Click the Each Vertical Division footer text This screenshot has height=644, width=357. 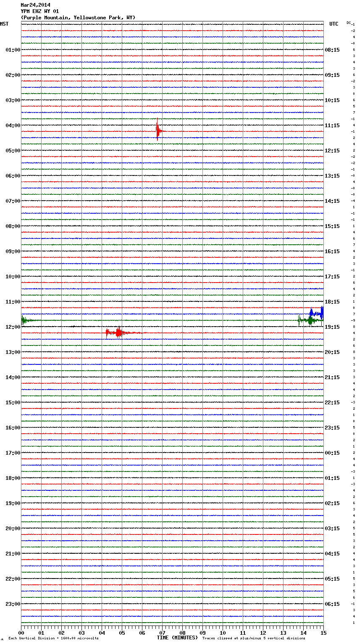[53, 639]
